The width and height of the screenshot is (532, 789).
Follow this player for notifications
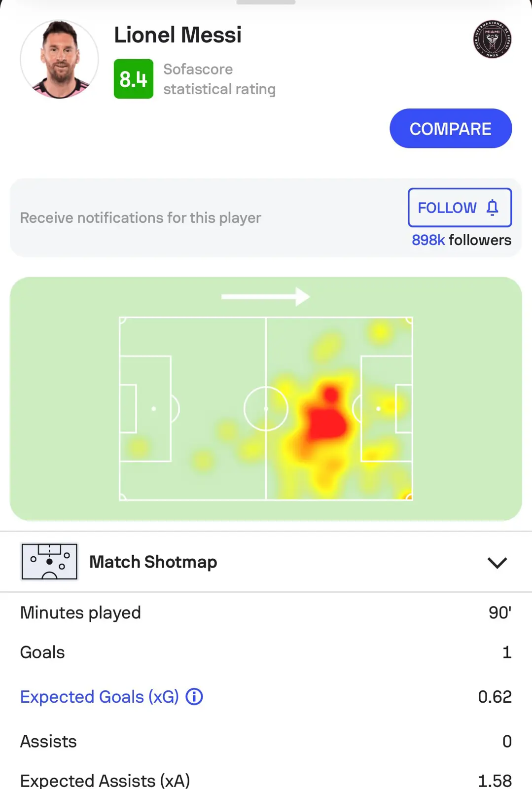460,208
